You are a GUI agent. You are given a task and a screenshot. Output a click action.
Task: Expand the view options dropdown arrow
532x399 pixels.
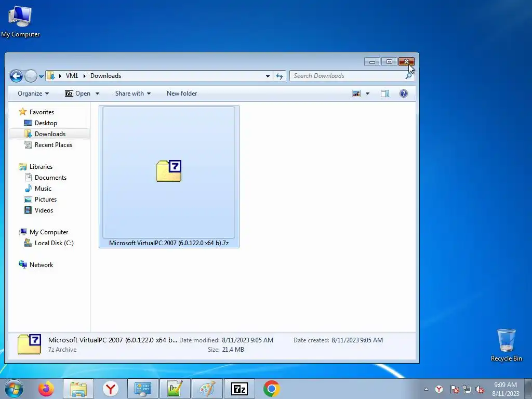pos(367,94)
